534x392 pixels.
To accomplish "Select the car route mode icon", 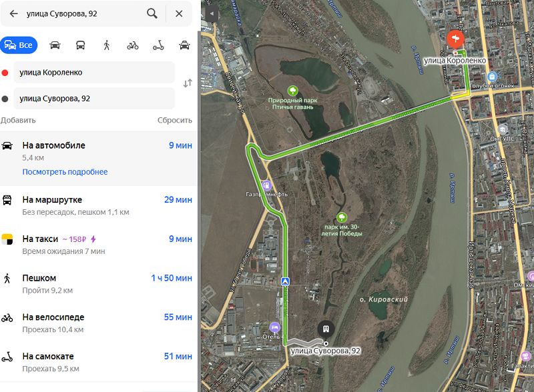I will pos(55,45).
